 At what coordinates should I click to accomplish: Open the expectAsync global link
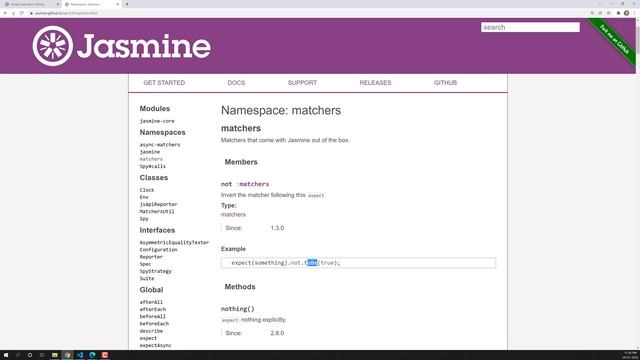[x=156, y=345]
